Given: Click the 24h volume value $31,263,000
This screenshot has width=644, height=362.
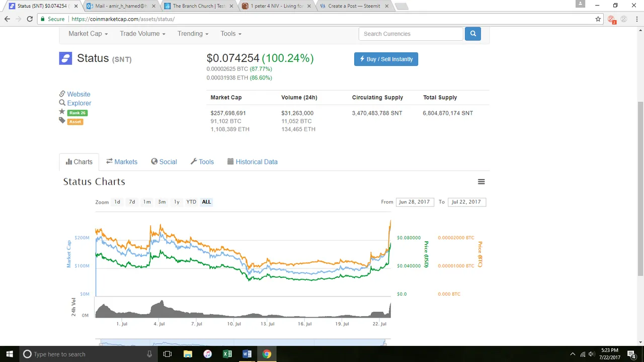Looking at the screenshot, I should 297,113.
